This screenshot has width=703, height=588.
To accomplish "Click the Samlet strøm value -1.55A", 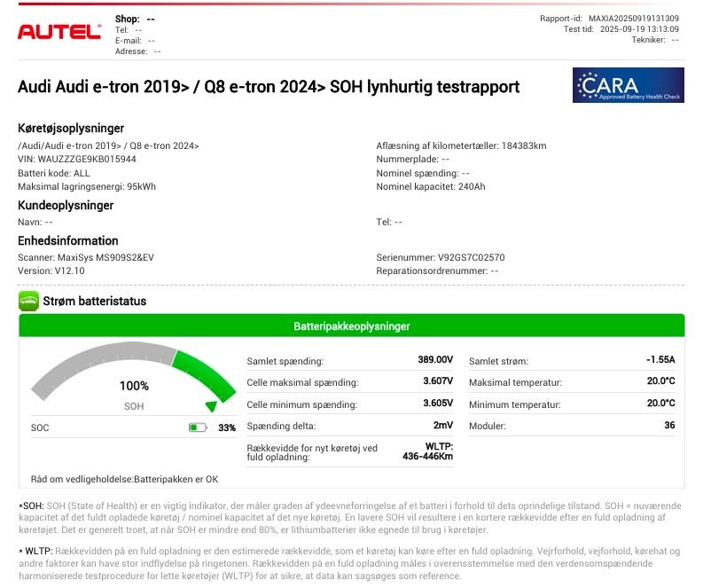I will tap(660, 360).
